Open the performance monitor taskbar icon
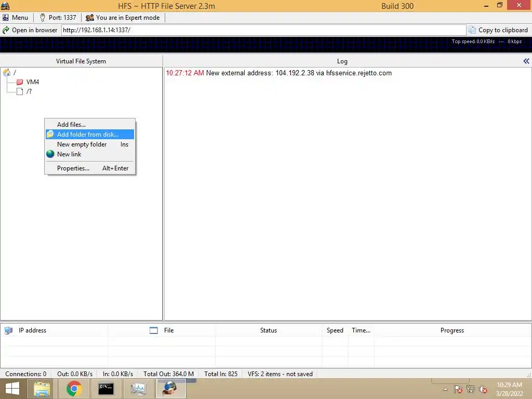This screenshot has height=399, width=532. (x=138, y=389)
